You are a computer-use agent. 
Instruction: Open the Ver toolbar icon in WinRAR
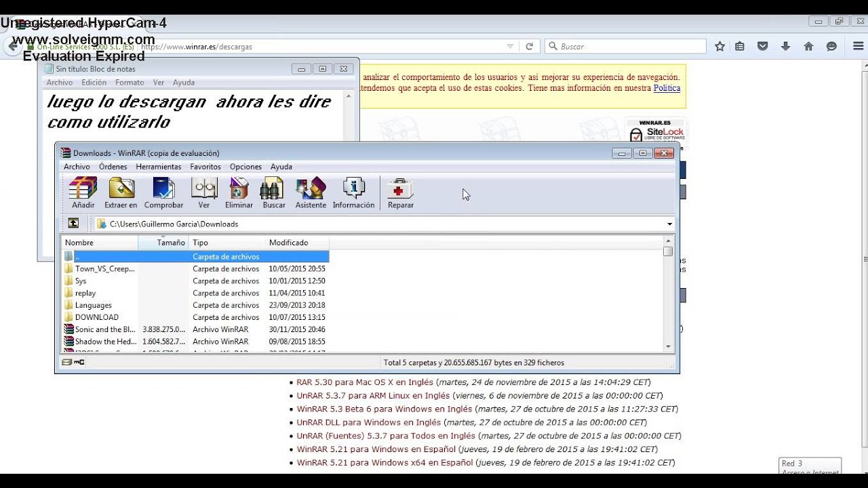(203, 193)
